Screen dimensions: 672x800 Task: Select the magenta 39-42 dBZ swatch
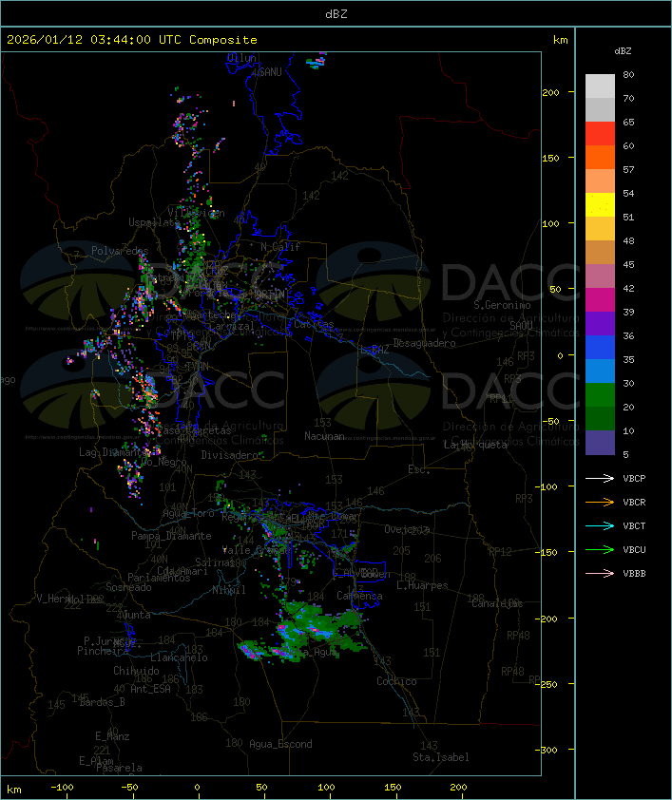(x=600, y=300)
